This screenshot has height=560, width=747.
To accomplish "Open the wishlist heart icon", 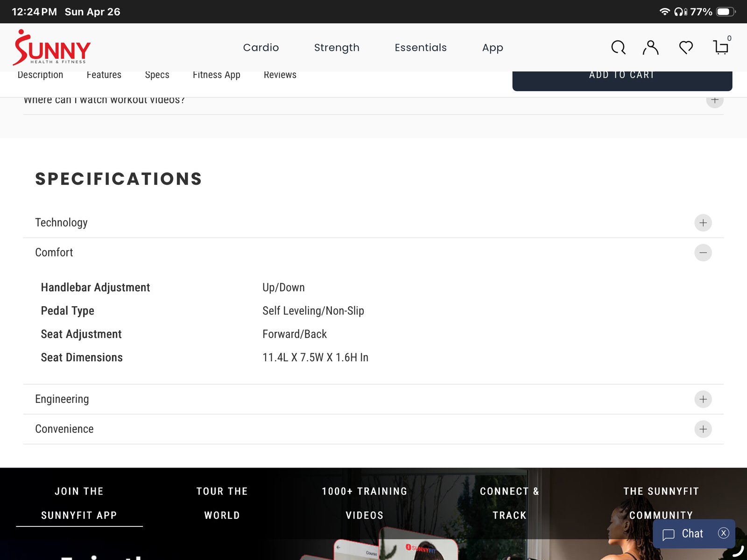I will (x=686, y=47).
